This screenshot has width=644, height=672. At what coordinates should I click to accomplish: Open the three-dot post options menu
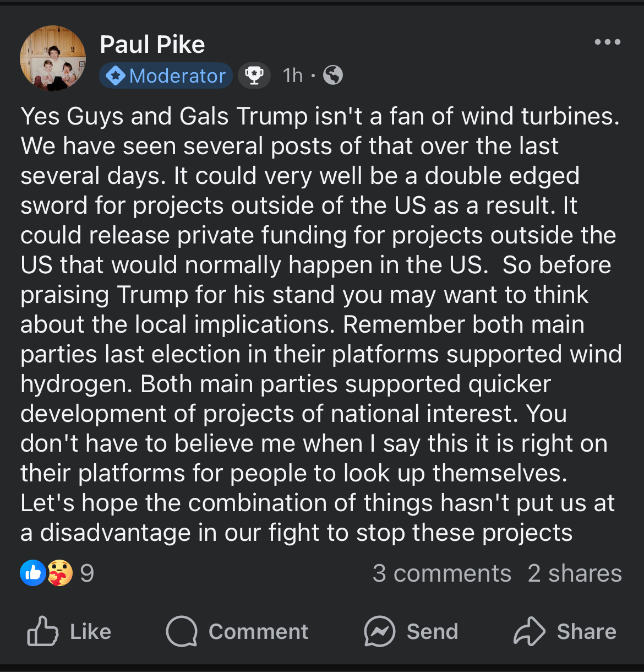607,42
